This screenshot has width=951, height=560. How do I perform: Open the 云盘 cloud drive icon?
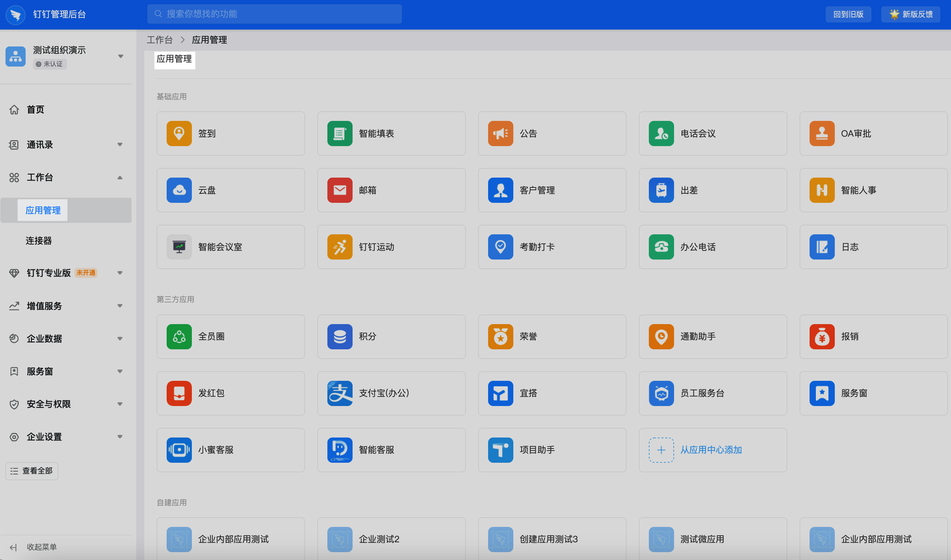(x=179, y=190)
